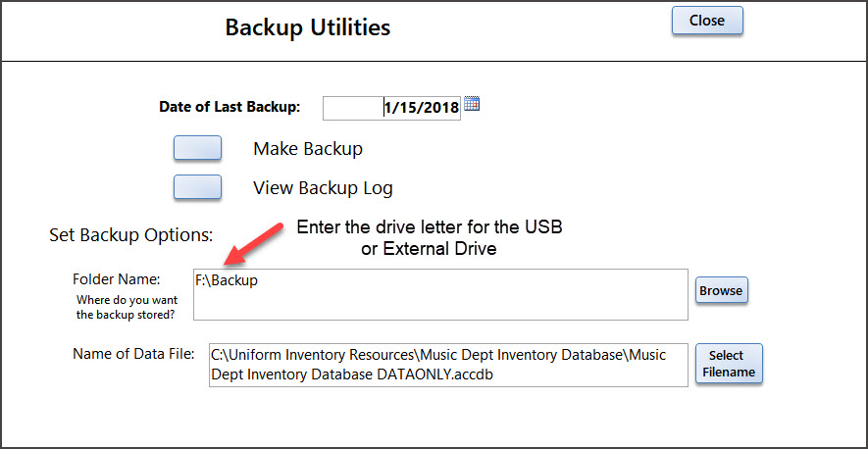
Task: Click the Backup Utilities title
Action: (308, 26)
